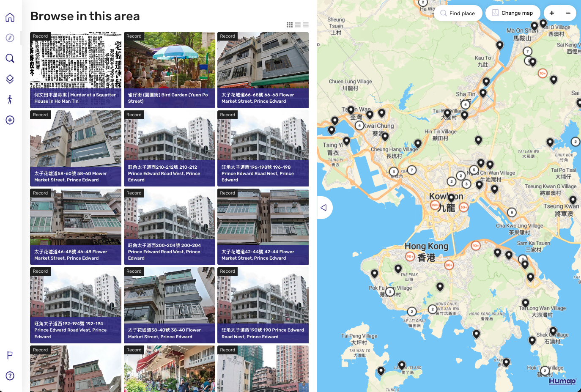Open 46-48 Flower Market Street record
Image resolution: width=581 pixels, height=392 pixels.
point(76,227)
